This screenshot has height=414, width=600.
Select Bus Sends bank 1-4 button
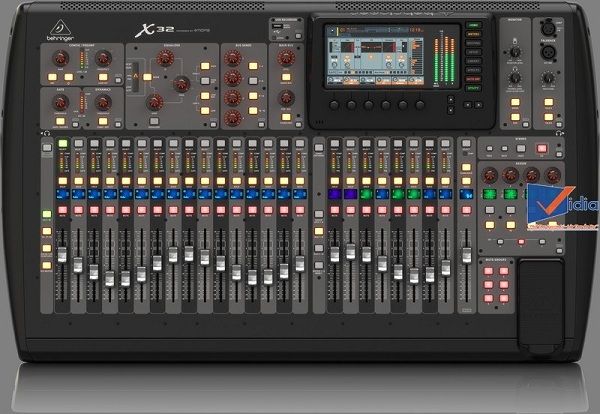pyautogui.click(x=253, y=66)
